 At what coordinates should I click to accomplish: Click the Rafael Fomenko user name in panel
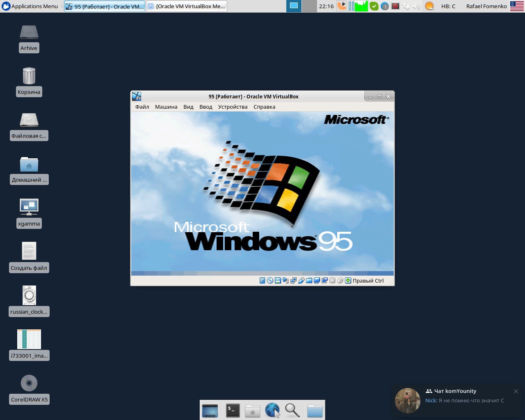[x=486, y=6]
